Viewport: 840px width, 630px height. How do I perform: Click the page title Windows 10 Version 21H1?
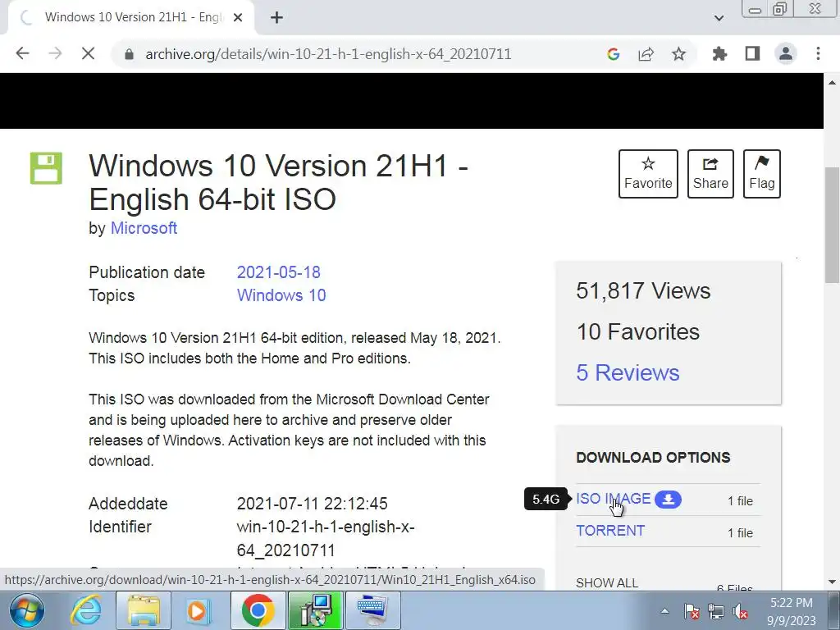pos(279,182)
